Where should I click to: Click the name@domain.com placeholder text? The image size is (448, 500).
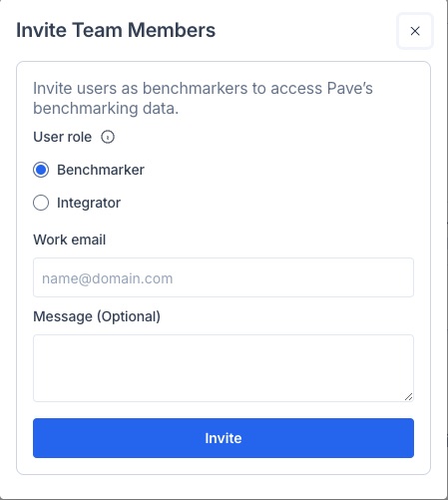108,278
